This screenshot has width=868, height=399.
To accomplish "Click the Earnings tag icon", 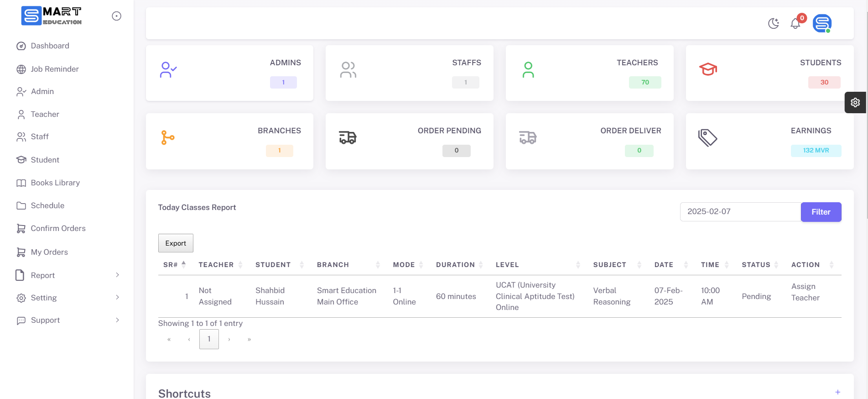I will point(707,137).
